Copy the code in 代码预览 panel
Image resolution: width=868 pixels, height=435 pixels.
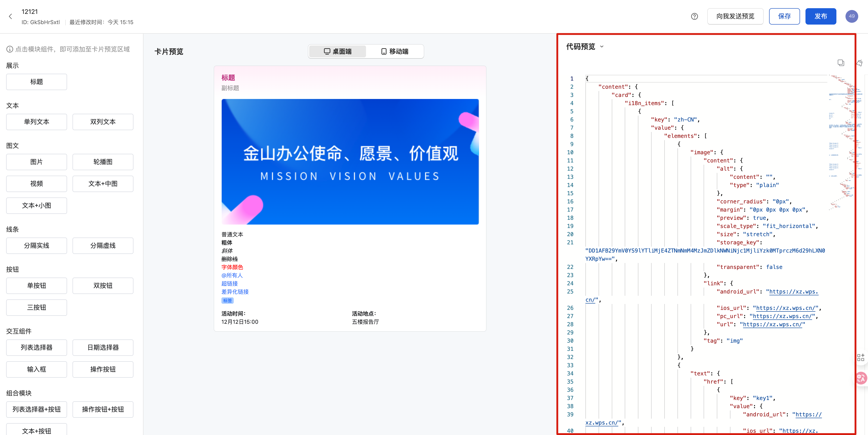[x=841, y=63]
